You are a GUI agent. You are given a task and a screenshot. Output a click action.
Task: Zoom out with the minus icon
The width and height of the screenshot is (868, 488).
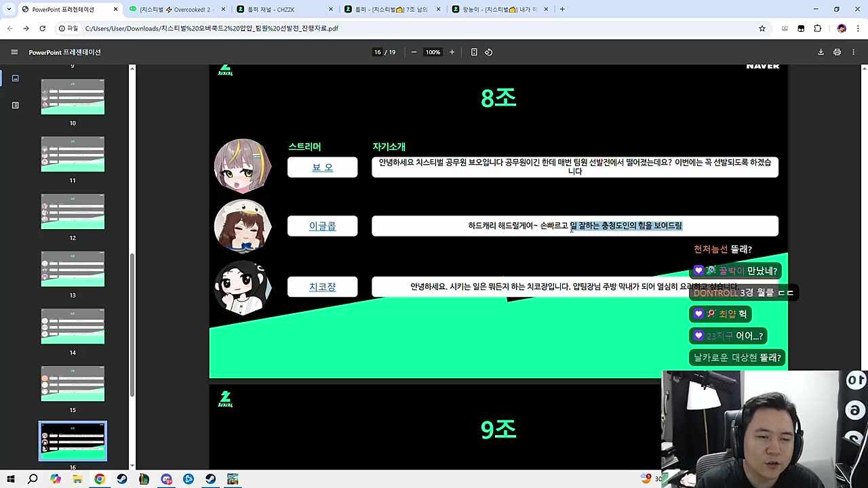[414, 52]
